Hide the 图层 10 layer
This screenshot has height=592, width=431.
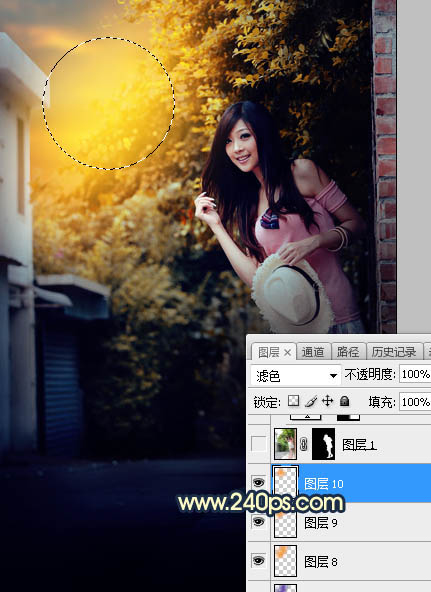(259, 483)
